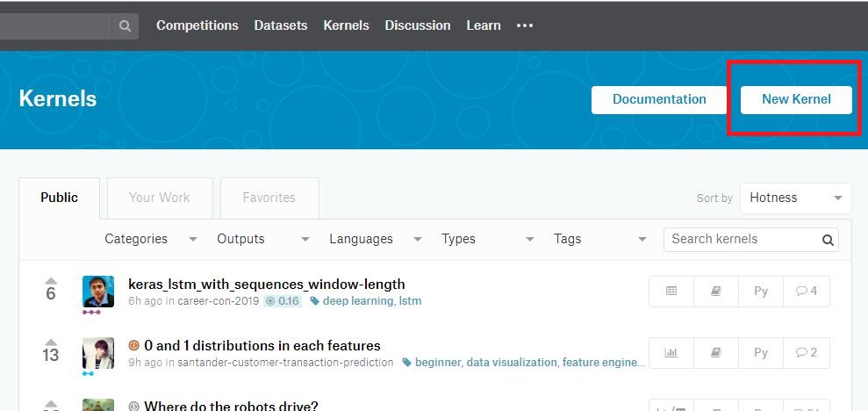The image size is (868, 411).
Task: Open keras_lstm author avatar
Action: click(x=98, y=292)
